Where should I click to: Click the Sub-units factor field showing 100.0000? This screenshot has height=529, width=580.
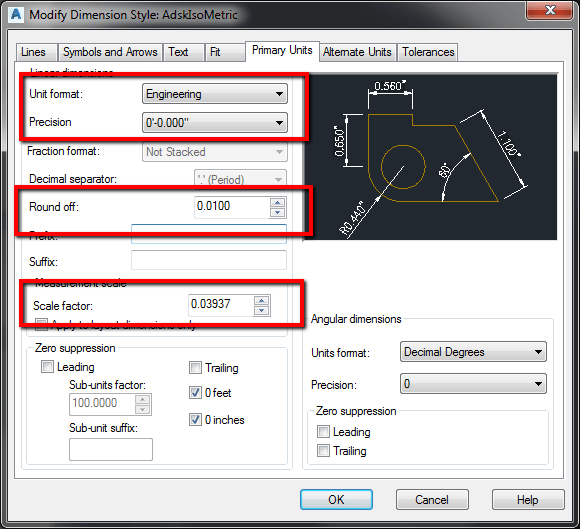tap(102, 404)
